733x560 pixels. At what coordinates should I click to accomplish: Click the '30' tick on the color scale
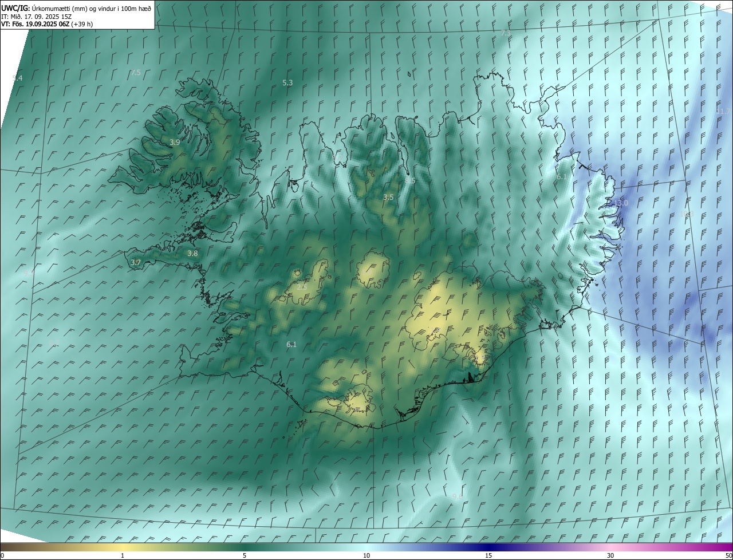point(610,555)
